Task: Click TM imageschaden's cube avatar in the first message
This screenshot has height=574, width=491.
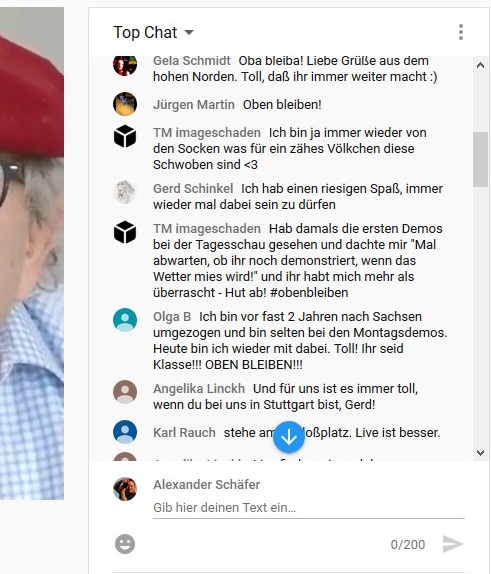Action: tap(125, 136)
